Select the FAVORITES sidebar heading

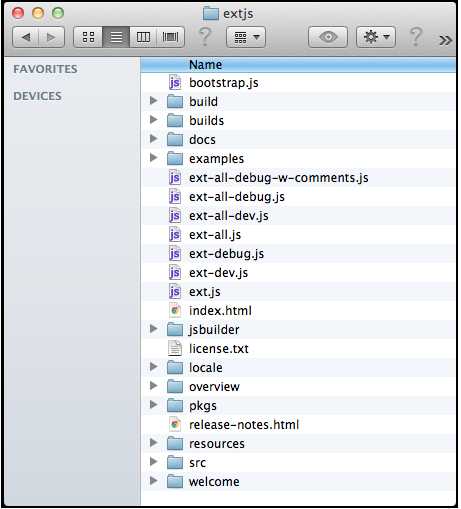tap(45, 69)
